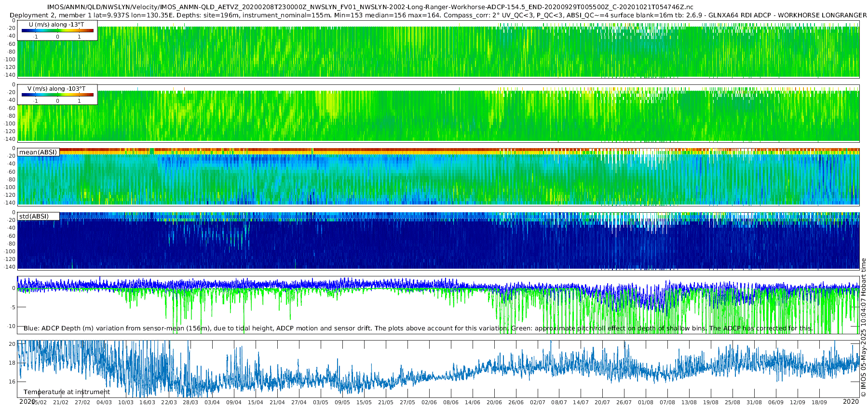The width and height of the screenshot is (868, 410).
Task: Click the U velocity colorbar legend
Action: 57,31
